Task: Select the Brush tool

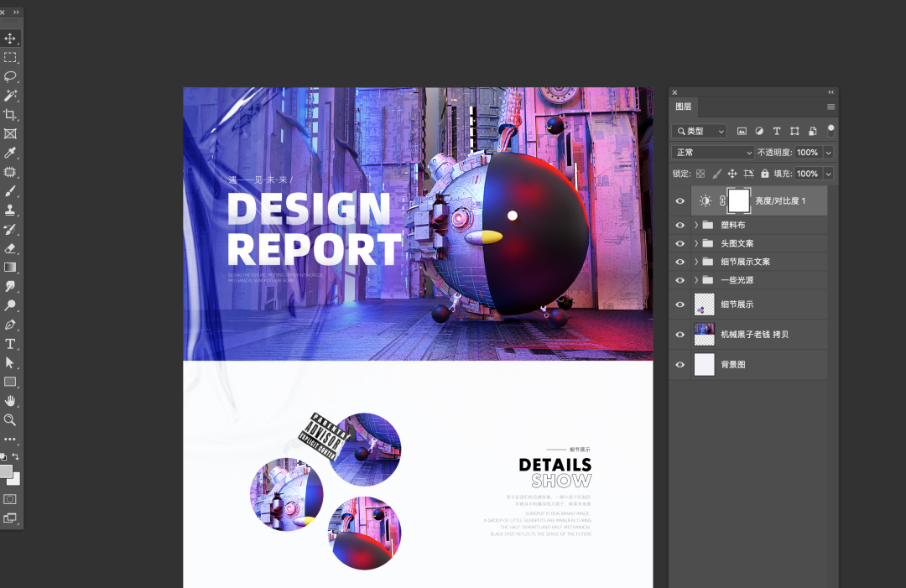Action: tap(10, 190)
